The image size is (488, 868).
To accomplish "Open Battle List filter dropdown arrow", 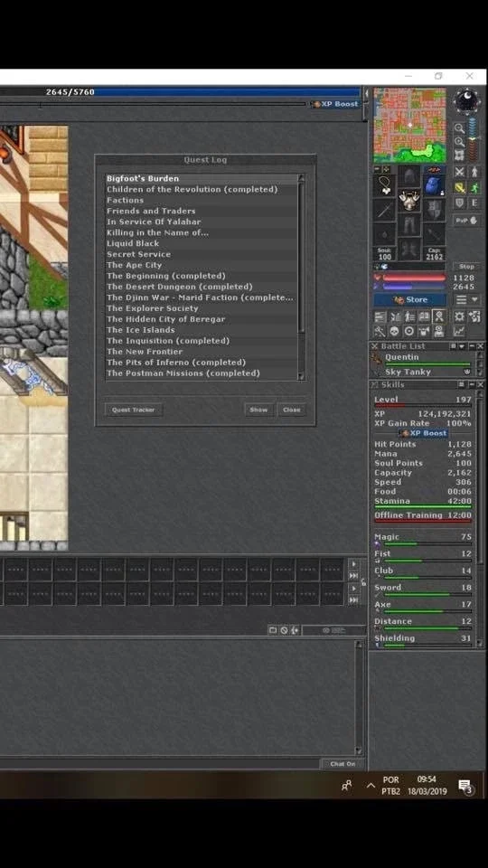I will pyautogui.click(x=462, y=346).
